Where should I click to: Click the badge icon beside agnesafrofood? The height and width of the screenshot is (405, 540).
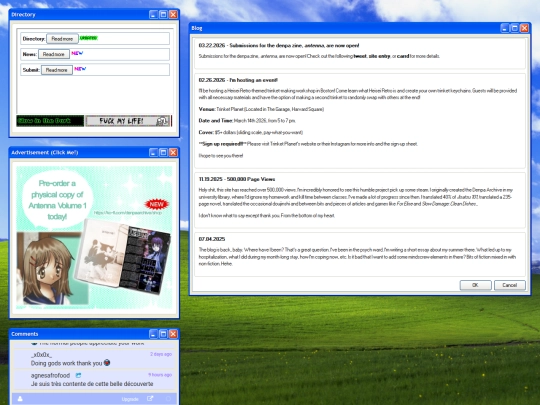(x=78, y=375)
